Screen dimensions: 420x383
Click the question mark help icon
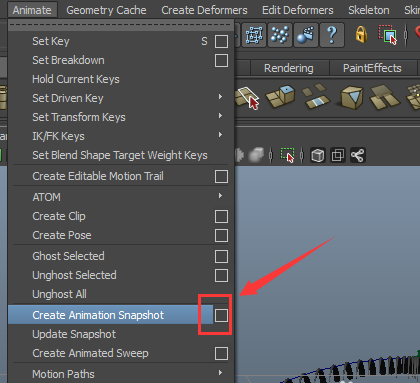(332, 35)
